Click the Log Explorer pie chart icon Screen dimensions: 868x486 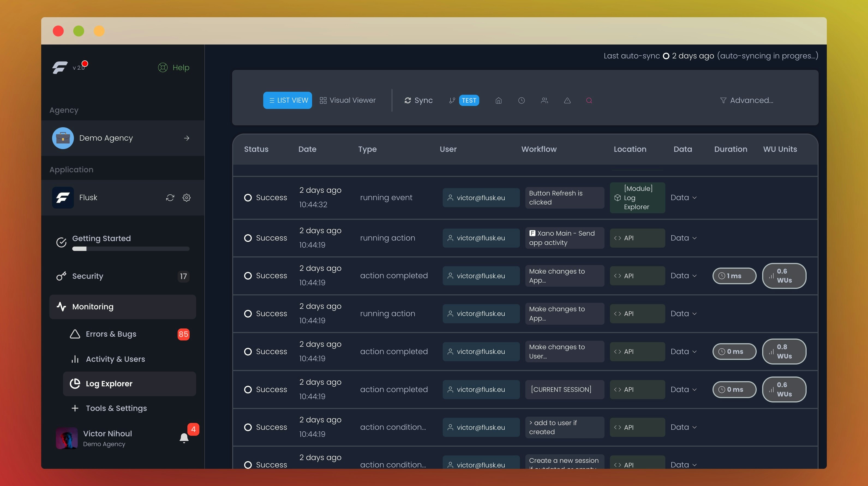pos(75,384)
